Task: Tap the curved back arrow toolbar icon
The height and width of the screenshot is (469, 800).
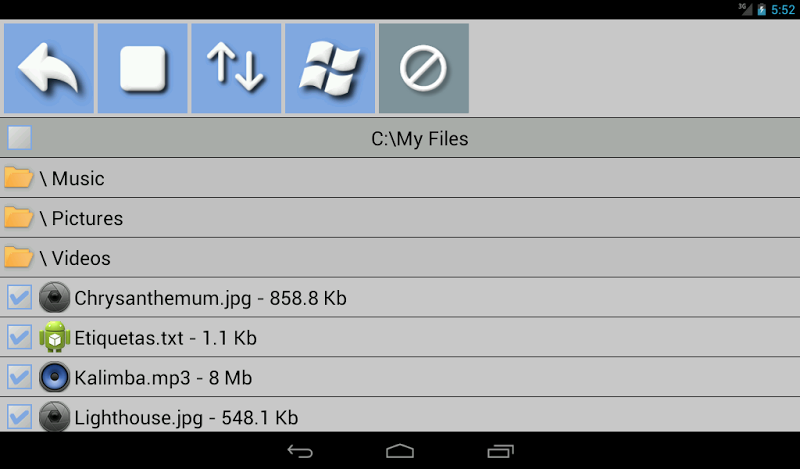Action: click(x=49, y=68)
